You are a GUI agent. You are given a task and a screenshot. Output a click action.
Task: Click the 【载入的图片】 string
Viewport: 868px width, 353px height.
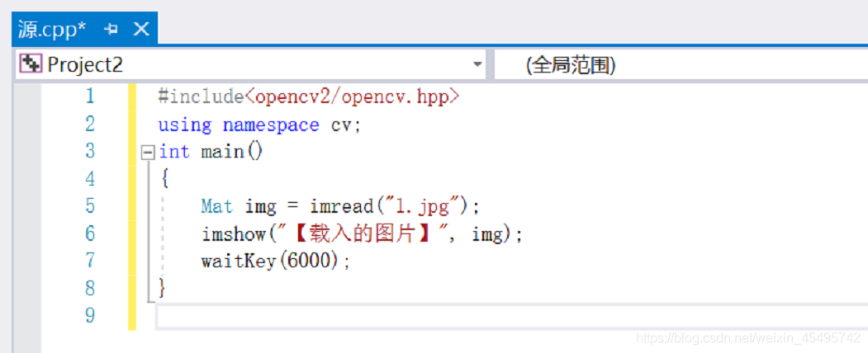point(363,234)
